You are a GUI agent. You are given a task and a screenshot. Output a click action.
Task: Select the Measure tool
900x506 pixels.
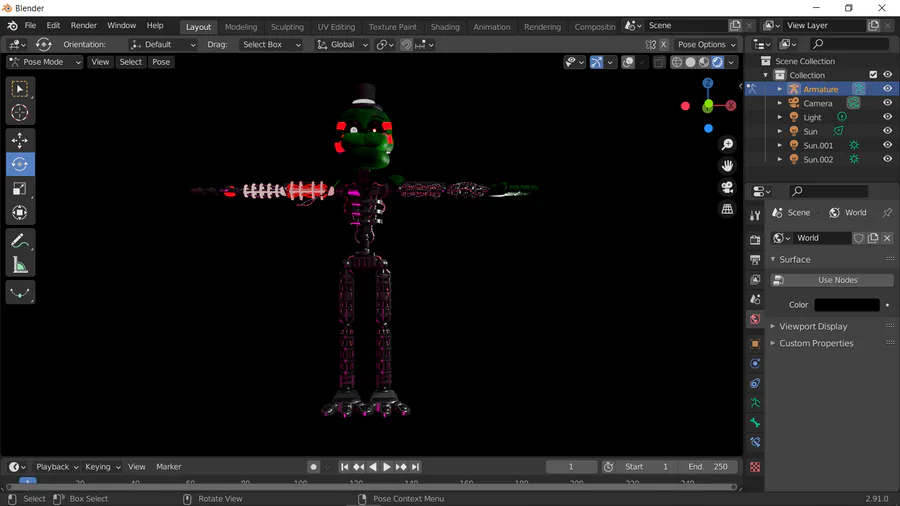tap(20, 265)
